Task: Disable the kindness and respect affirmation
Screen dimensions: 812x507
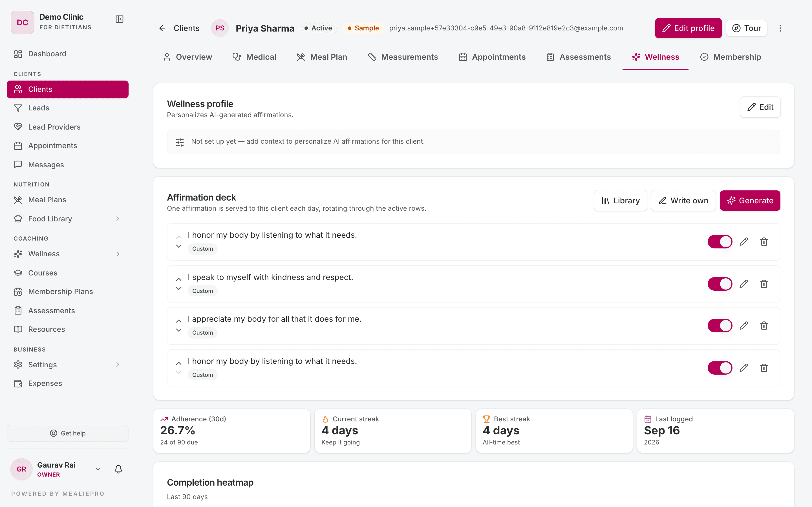Action: (720, 284)
